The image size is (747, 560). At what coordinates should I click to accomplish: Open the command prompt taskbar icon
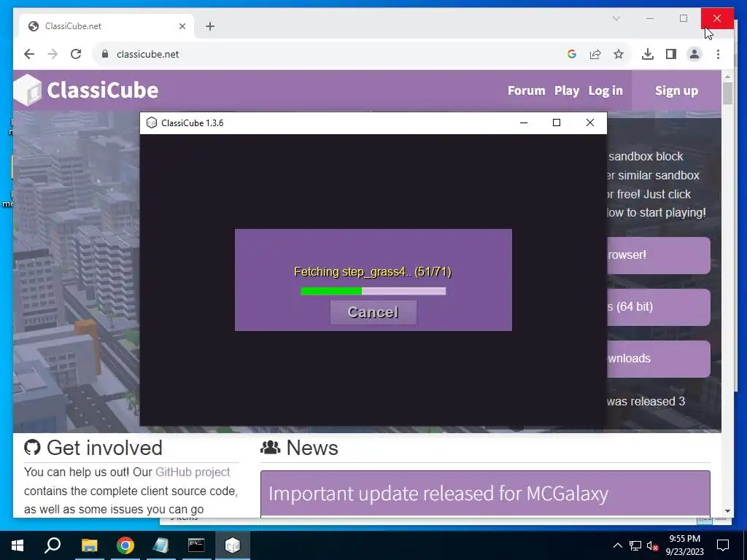coord(196,545)
